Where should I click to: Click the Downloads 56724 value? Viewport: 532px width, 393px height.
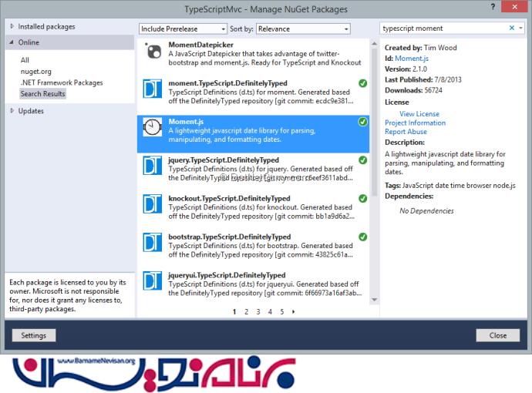[x=433, y=90]
